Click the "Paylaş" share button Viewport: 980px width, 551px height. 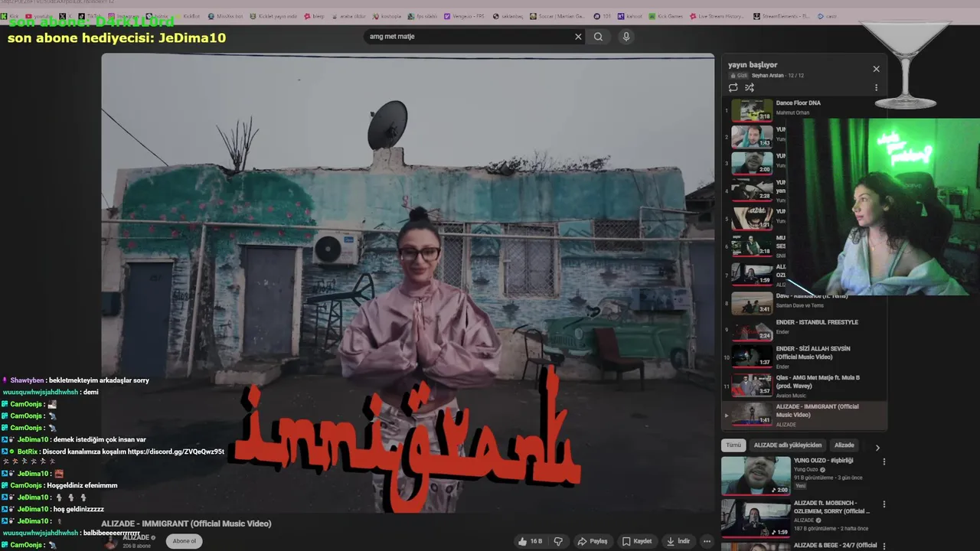[x=592, y=541]
